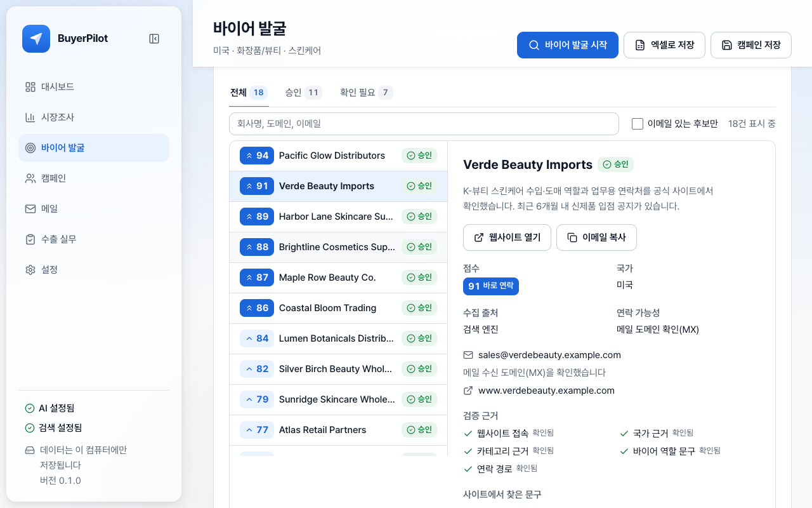Select Harbor Lane Skincare row

click(339, 217)
